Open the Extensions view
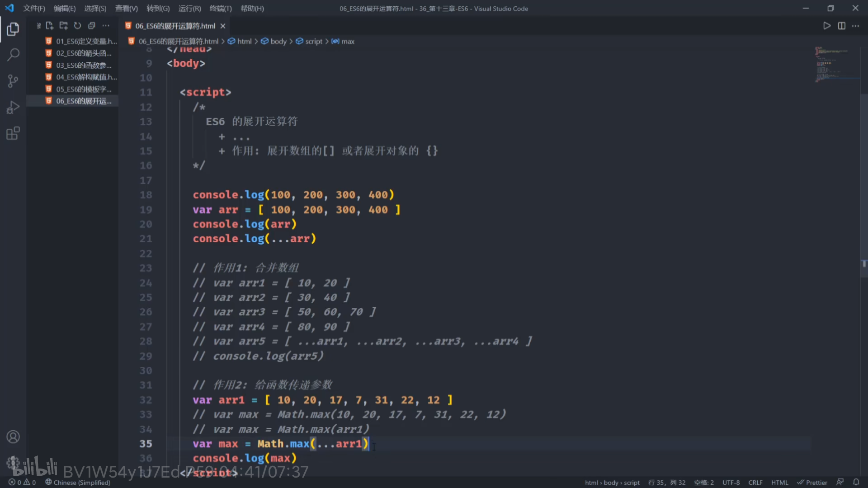This screenshot has width=868, height=488. click(x=13, y=134)
